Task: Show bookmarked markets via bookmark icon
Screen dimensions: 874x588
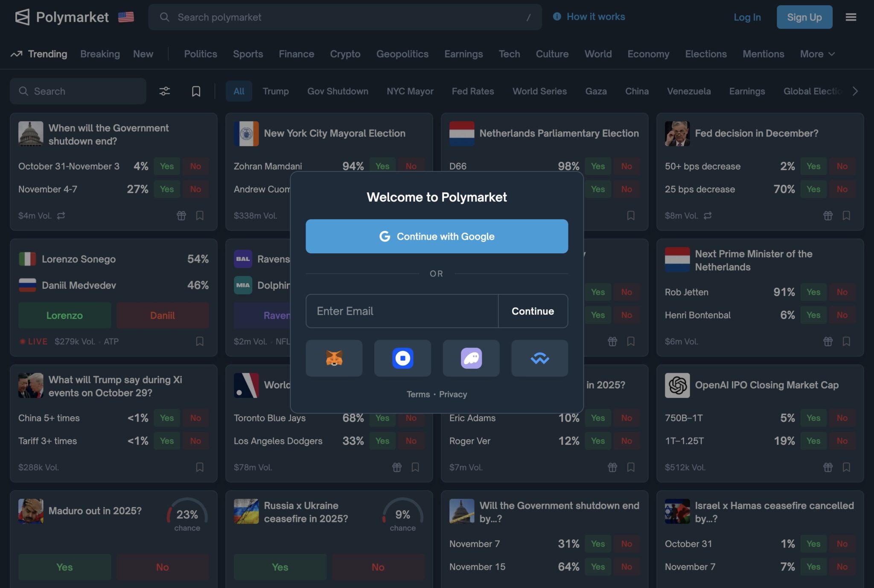Action: point(196,91)
